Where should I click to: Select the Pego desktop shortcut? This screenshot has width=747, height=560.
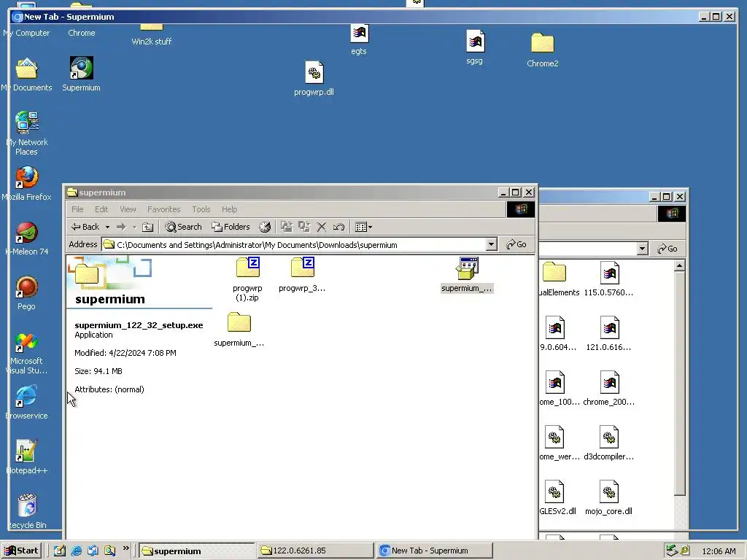point(27,293)
